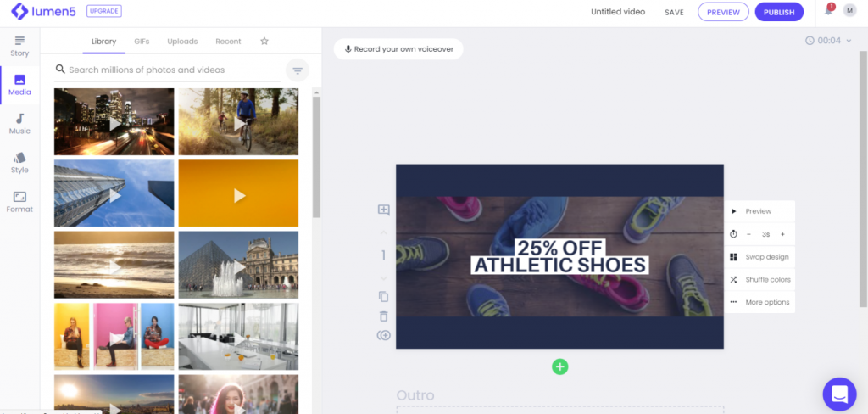868x414 pixels.
Task: Click Shuffle colors
Action: click(x=759, y=279)
